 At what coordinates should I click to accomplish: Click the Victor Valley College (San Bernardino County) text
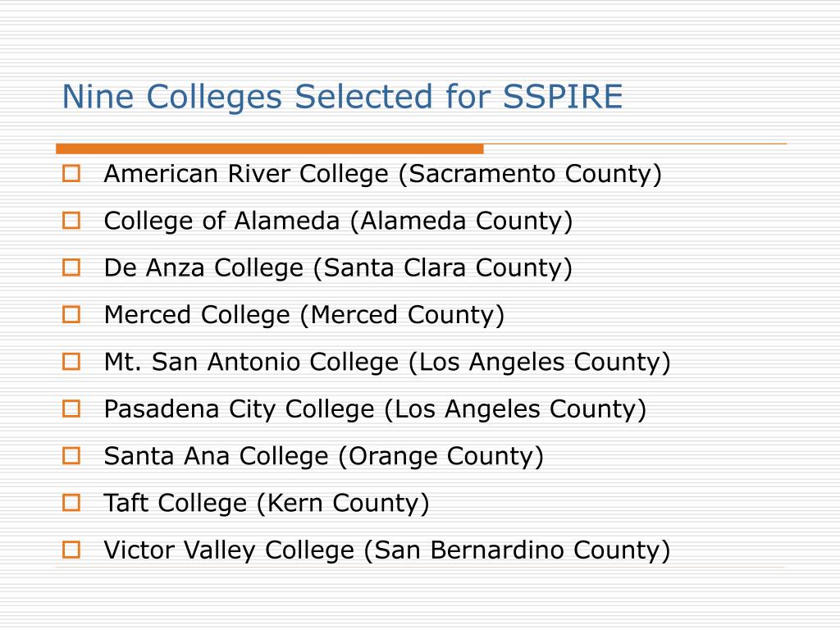[387, 550]
